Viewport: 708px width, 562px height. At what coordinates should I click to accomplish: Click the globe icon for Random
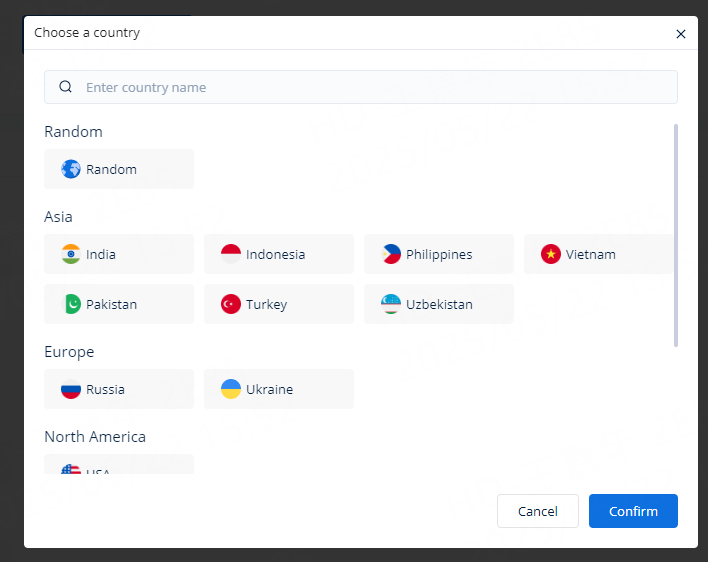(71, 169)
